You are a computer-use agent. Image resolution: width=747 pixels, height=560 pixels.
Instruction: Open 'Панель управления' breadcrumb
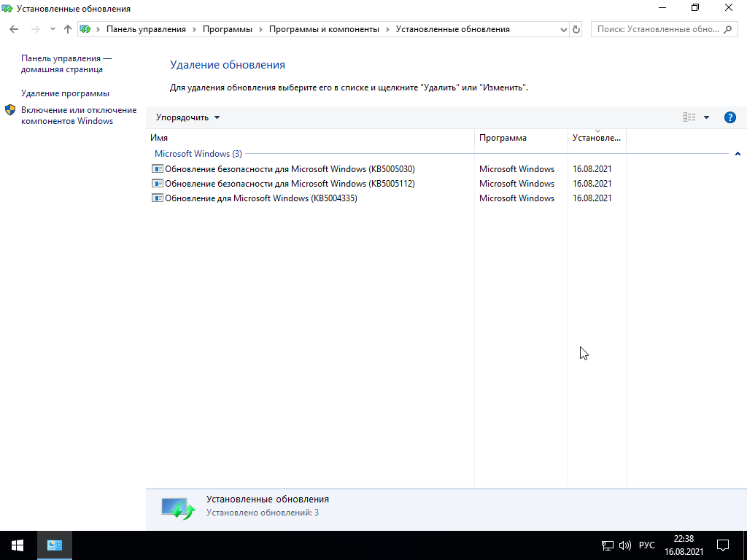coord(146,29)
